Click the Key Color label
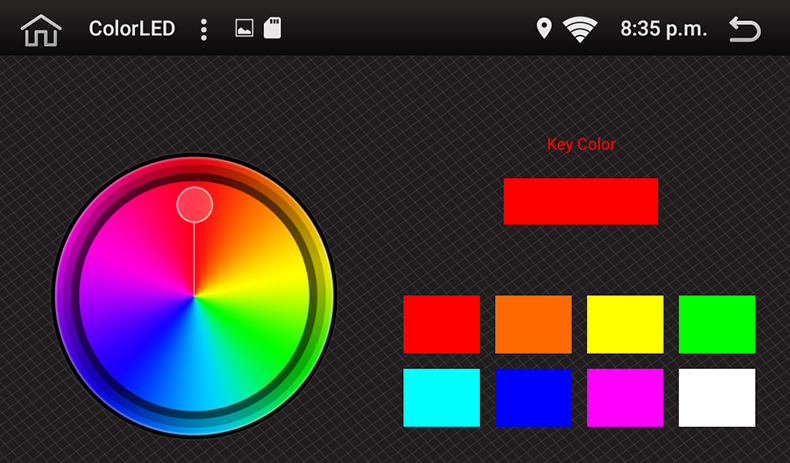 point(581,144)
